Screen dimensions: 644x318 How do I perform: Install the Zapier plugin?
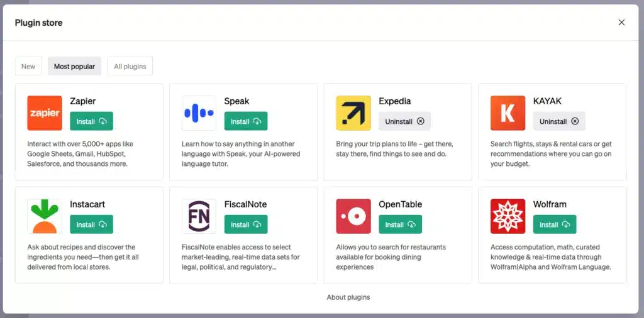click(x=92, y=121)
